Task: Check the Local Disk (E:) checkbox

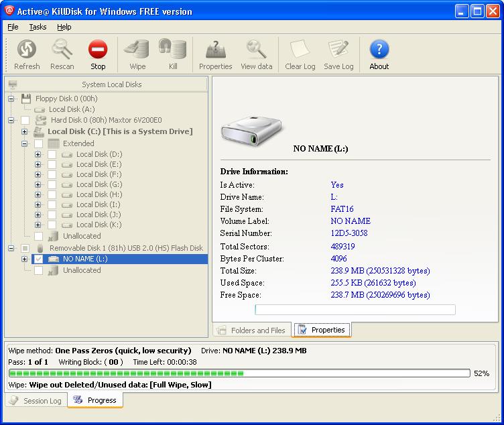Action: tap(52, 165)
